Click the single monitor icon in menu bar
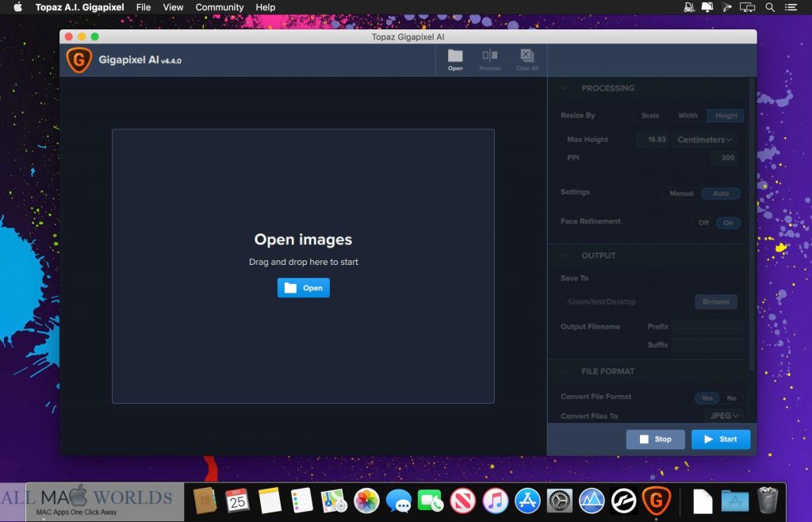Image resolution: width=812 pixels, height=522 pixels. 707,7
